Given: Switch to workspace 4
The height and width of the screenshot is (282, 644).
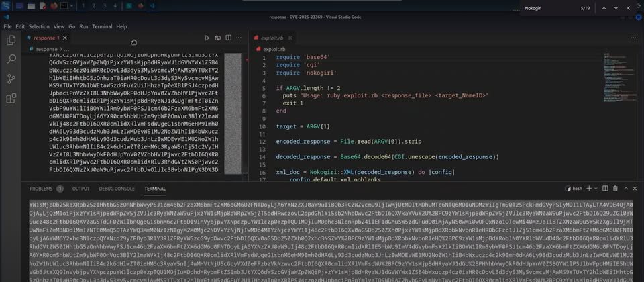Looking at the screenshot, I should 115,6.
